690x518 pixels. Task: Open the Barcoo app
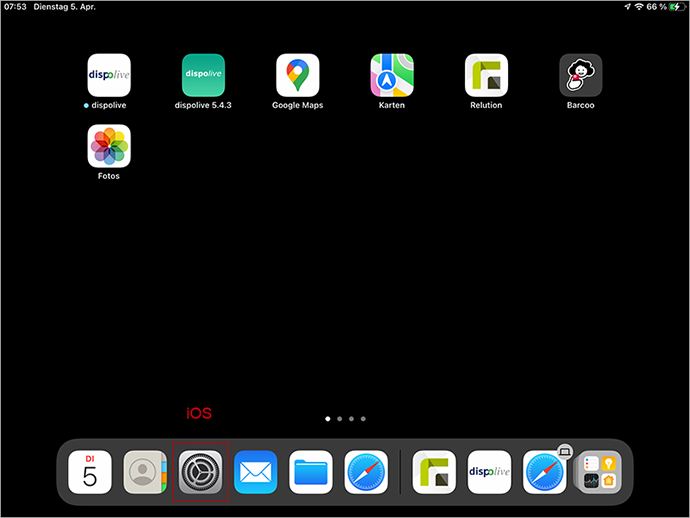(580, 75)
